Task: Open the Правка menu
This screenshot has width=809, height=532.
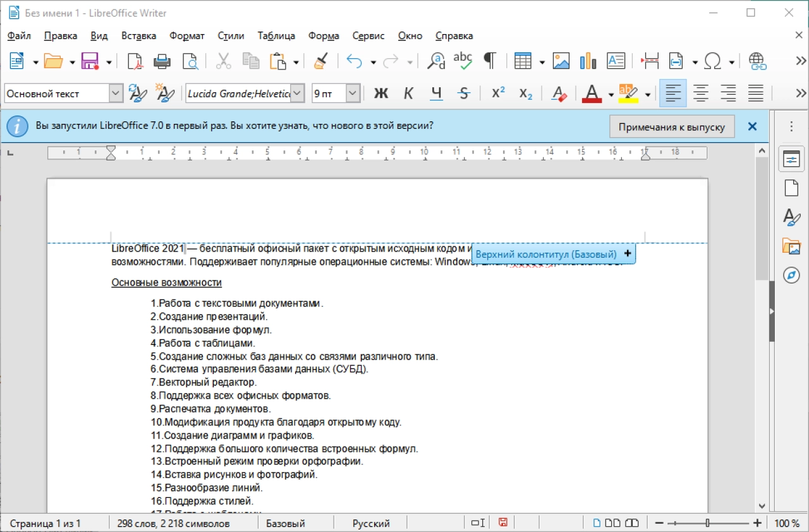Action: [61, 36]
